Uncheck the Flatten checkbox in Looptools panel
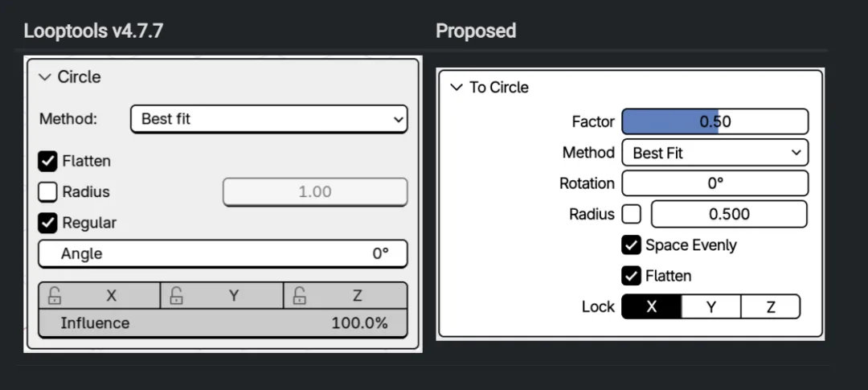The image size is (868, 390). [x=48, y=161]
